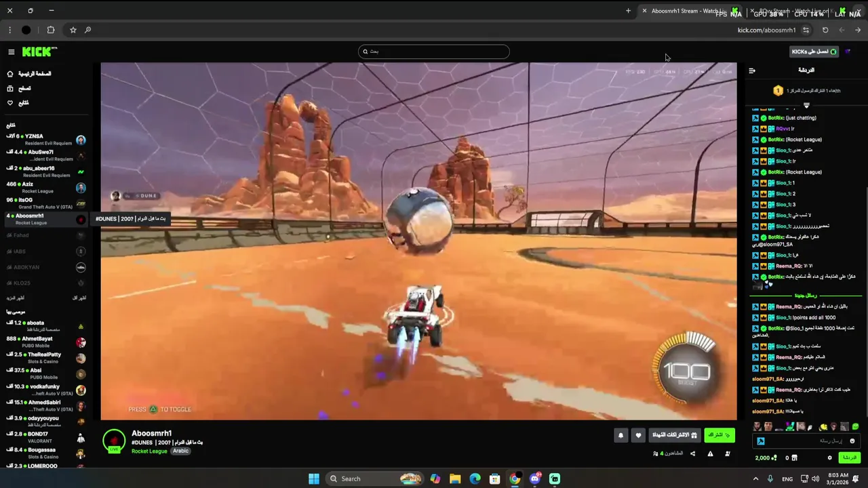Screen dimensions: 868x488
Task: Open offline ABOKYAN channel
Action: 46,267
